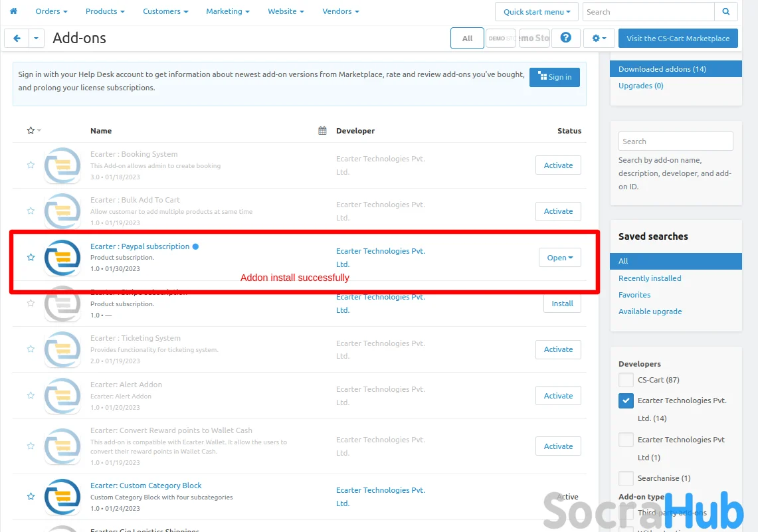The width and height of the screenshot is (758, 532).
Task: Activate the Booking System add-on
Action: point(558,165)
